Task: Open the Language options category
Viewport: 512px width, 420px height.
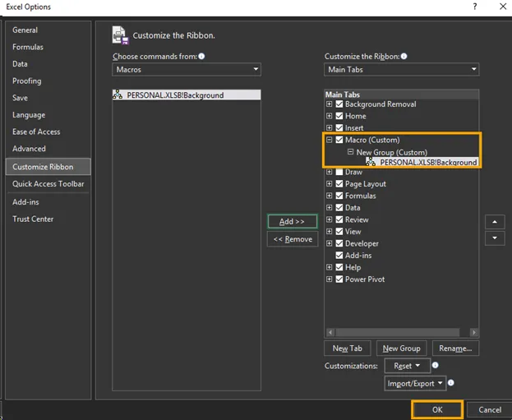Action: click(x=48, y=115)
